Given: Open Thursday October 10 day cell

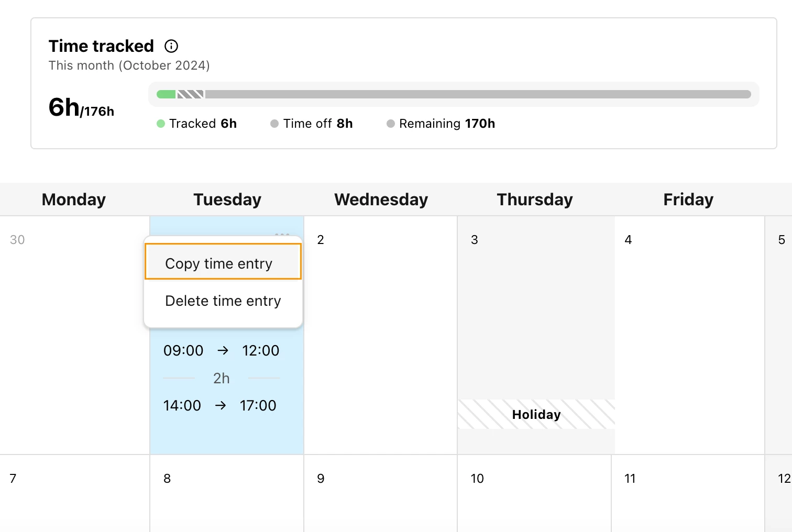Looking at the screenshot, I should pyautogui.click(x=534, y=494).
